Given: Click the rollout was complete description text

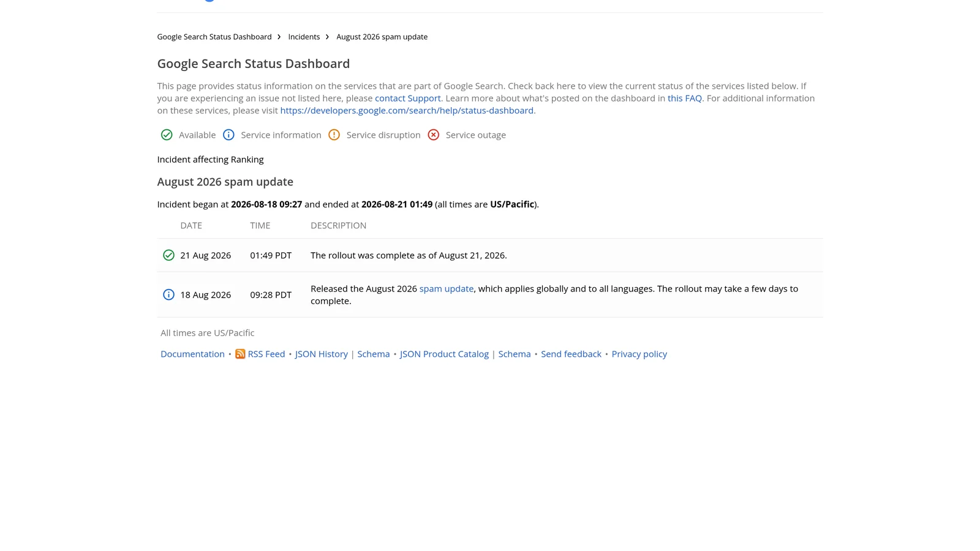Looking at the screenshot, I should point(409,255).
